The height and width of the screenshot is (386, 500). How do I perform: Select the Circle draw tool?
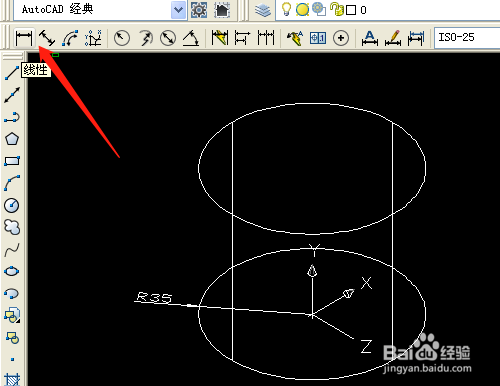point(12,205)
